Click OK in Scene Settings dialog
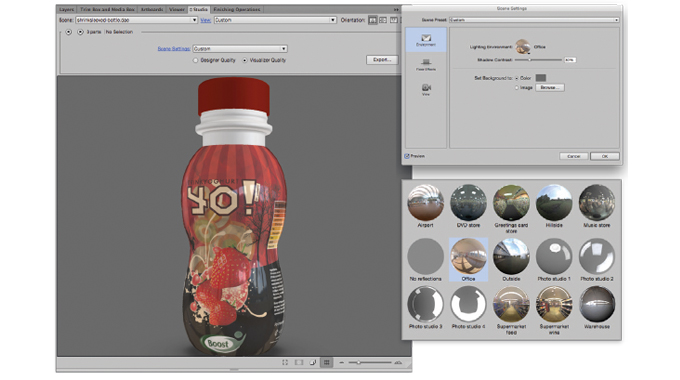 605,156
